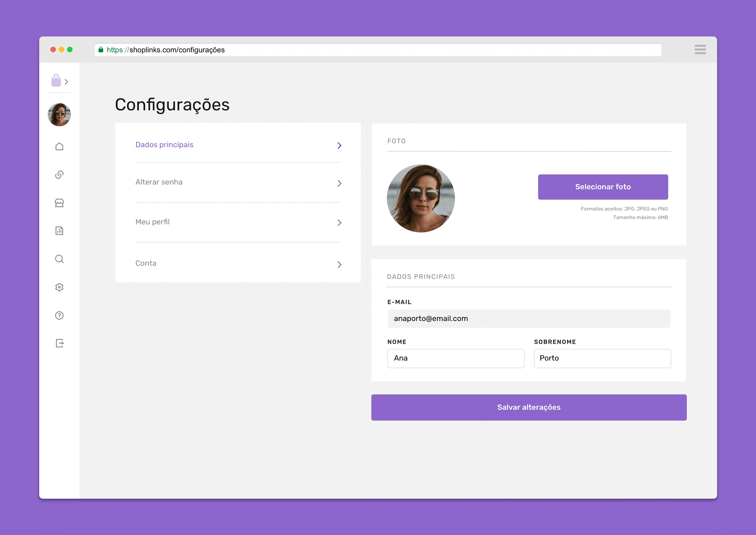Expand sidebar with arrow beside bag logo

[x=67, y=82]
